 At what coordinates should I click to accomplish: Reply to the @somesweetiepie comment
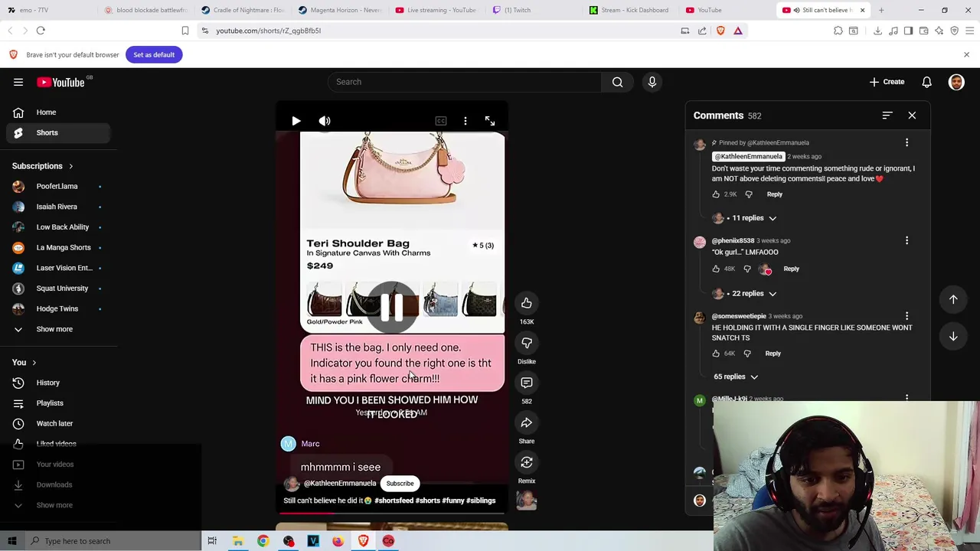pos(773,354)
